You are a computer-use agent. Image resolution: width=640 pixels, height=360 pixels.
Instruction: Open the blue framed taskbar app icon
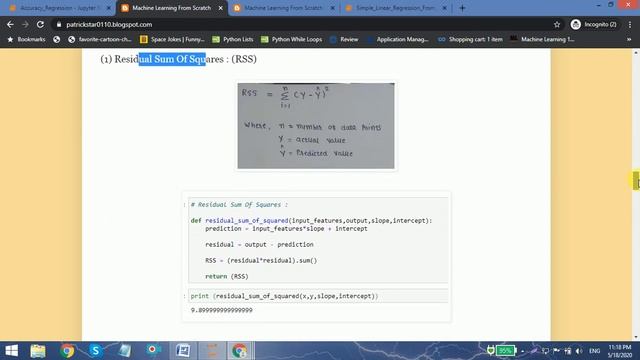pyautogui.click(x=183, y=351)
